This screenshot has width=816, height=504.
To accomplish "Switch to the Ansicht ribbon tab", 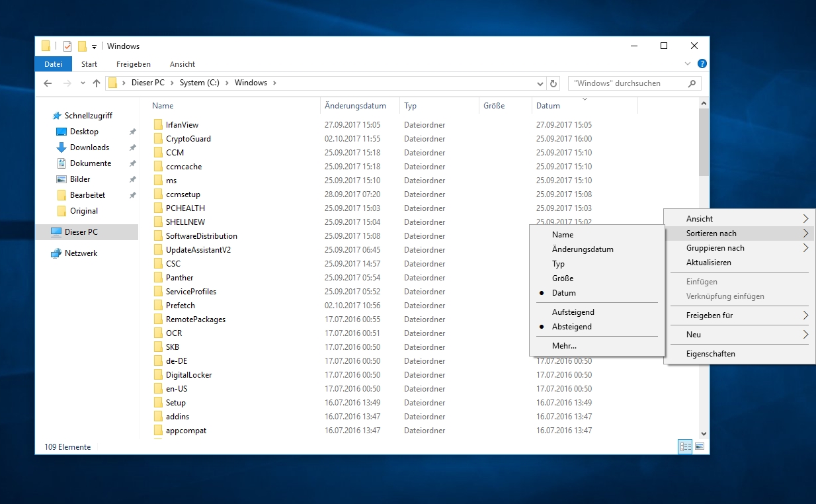I will coord(182,63).
